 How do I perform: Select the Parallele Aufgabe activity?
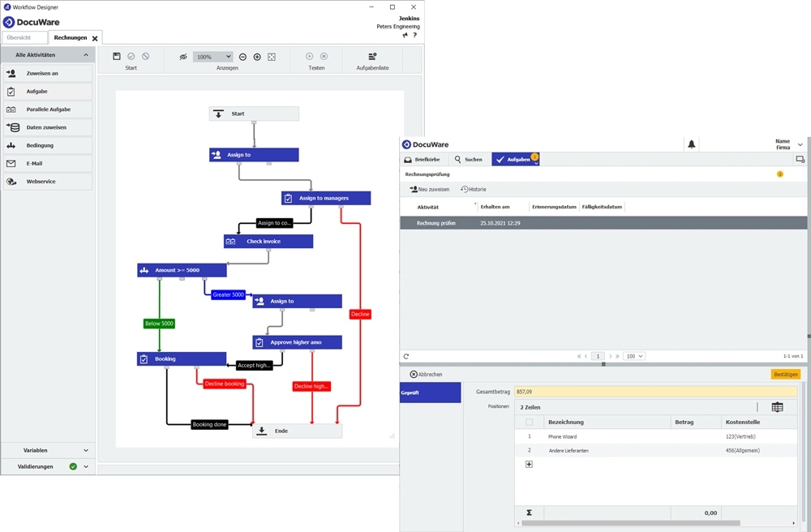click(48, 109)
